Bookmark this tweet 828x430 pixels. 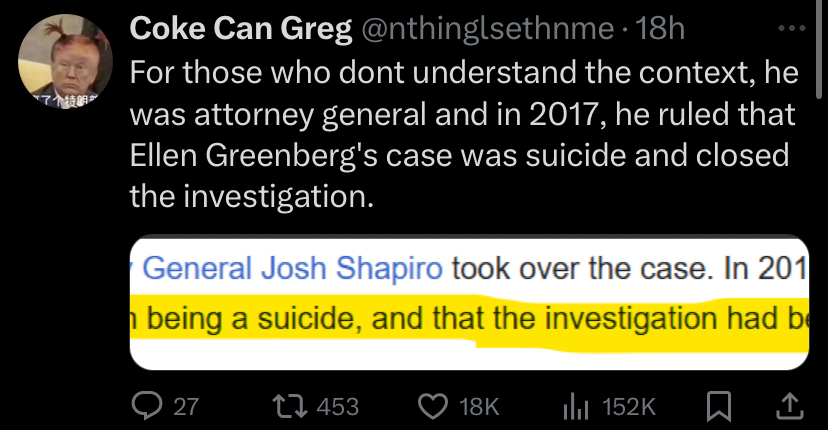click(719, 406)
